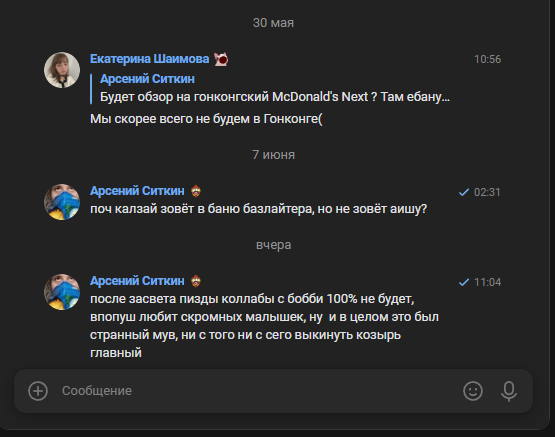This screenshot has height=437, width=555.
Task: Open the quoted reply from Арсений Ситкин
Action: pos(270,88)
